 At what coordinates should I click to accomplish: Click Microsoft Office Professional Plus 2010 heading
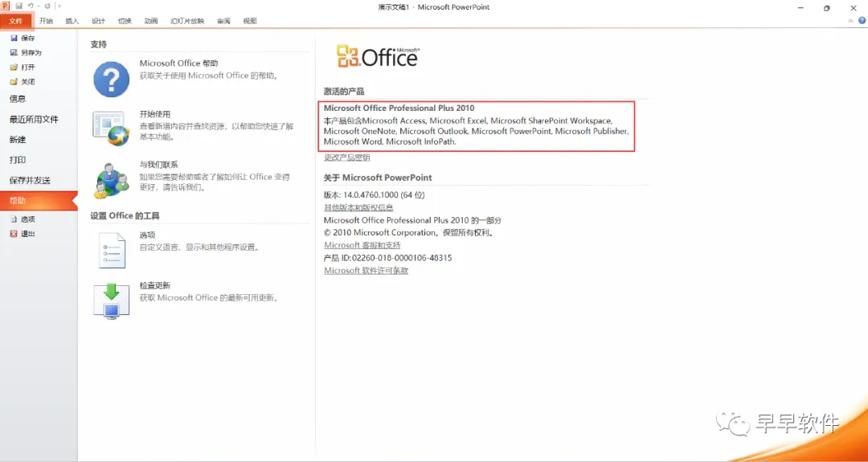pyautogui.click(x=399, y=108)
